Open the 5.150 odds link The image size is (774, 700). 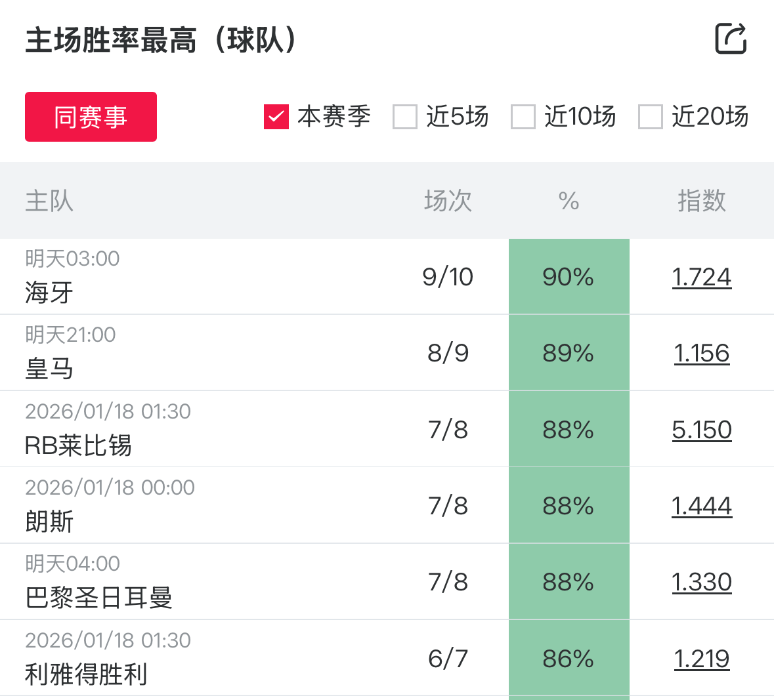[701, 430]
